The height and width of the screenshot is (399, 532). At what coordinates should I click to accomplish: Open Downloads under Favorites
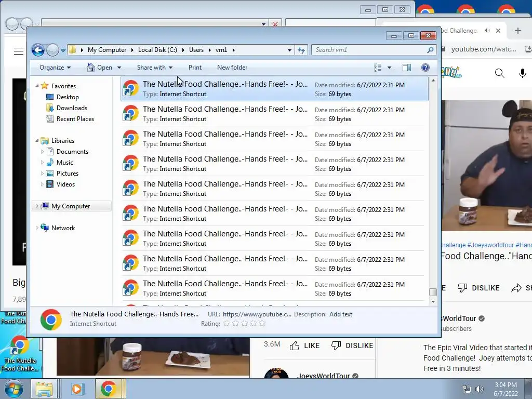72,108
